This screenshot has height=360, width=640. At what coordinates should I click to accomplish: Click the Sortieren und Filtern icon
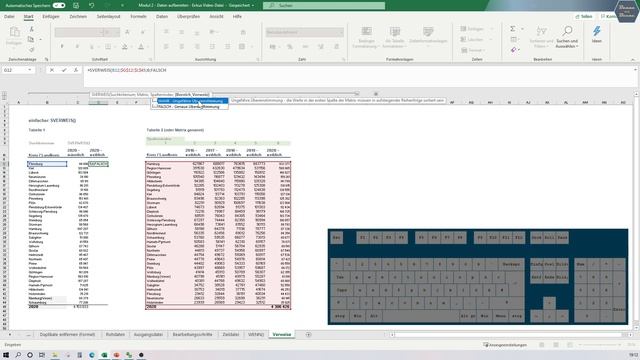click(541, 32)
